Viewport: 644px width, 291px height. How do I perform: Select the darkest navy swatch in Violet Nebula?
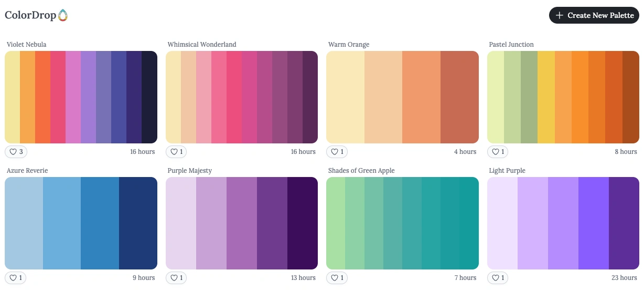(149, 97)
